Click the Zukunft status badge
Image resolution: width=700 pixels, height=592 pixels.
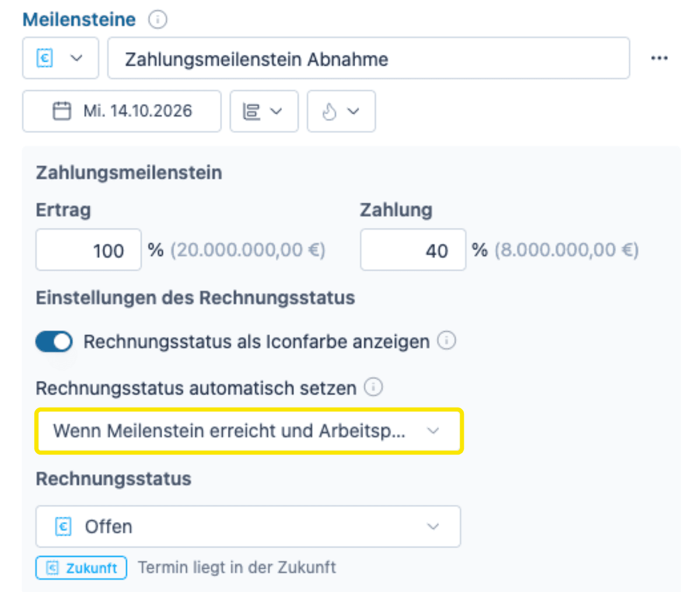81,568
